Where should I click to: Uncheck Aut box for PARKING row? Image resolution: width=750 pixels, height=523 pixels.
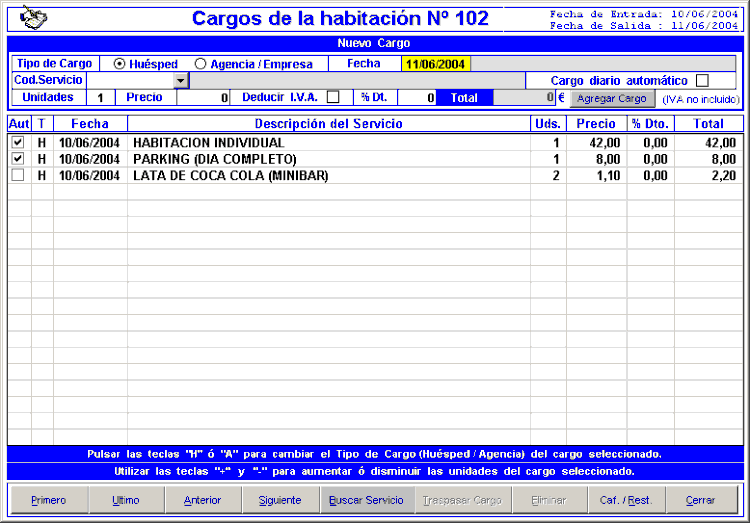click(x=18, y=158)
